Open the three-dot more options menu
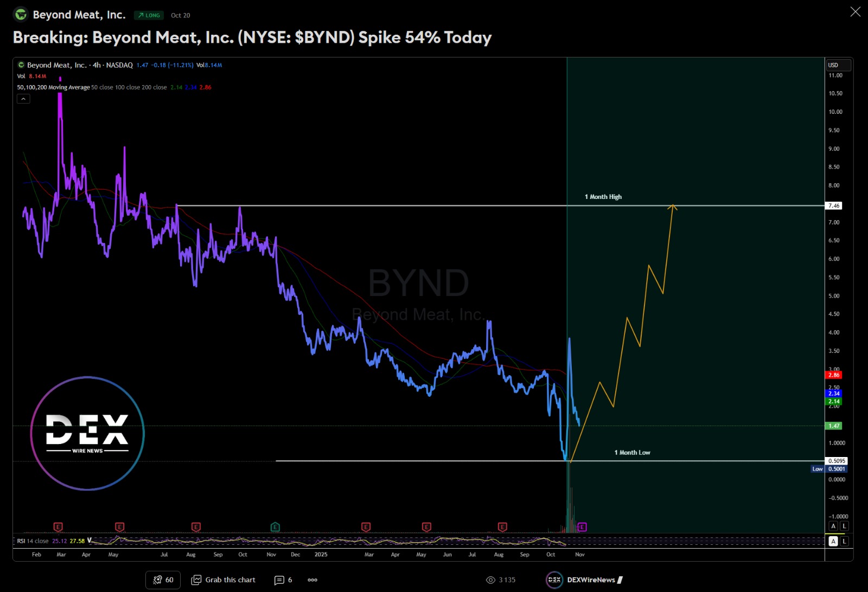 point(312,580)
